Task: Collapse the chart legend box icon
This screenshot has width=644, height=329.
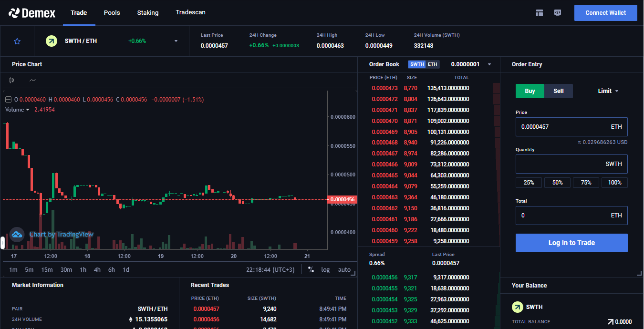Action: (8, 100)
